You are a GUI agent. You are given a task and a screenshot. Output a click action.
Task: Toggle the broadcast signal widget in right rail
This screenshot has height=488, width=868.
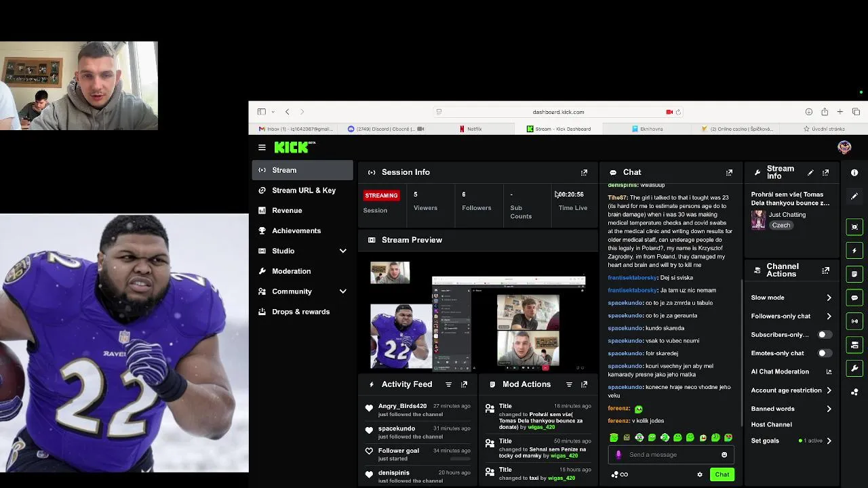click(854, 321)
